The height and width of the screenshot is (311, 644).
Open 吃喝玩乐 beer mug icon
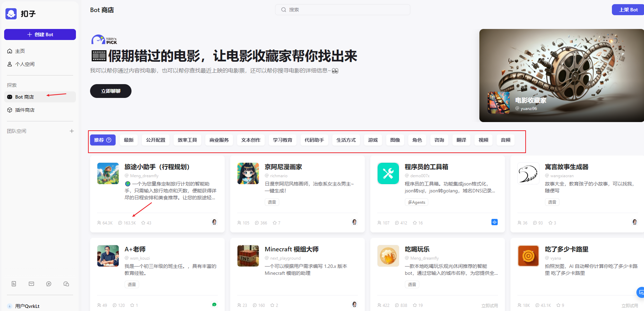coord(388,256)
